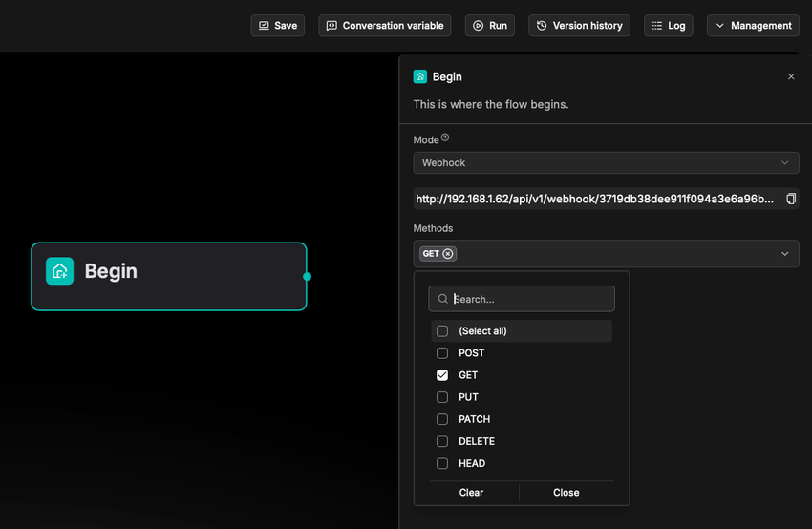Check the POST method checkbox
812x529 pixels.
coord(442,353)
